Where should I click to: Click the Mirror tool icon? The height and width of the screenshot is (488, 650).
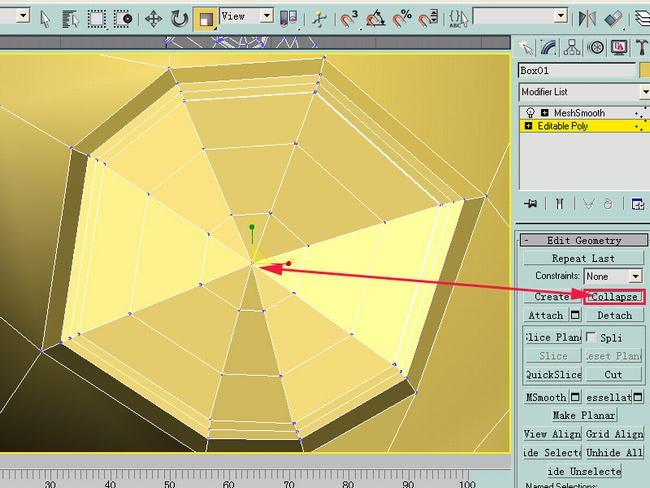587,19
